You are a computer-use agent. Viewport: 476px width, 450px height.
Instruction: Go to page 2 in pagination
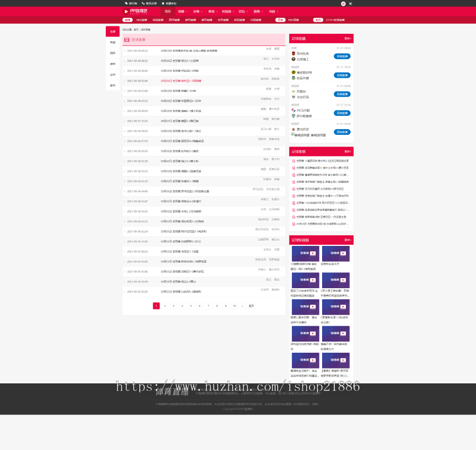[165, 306]
